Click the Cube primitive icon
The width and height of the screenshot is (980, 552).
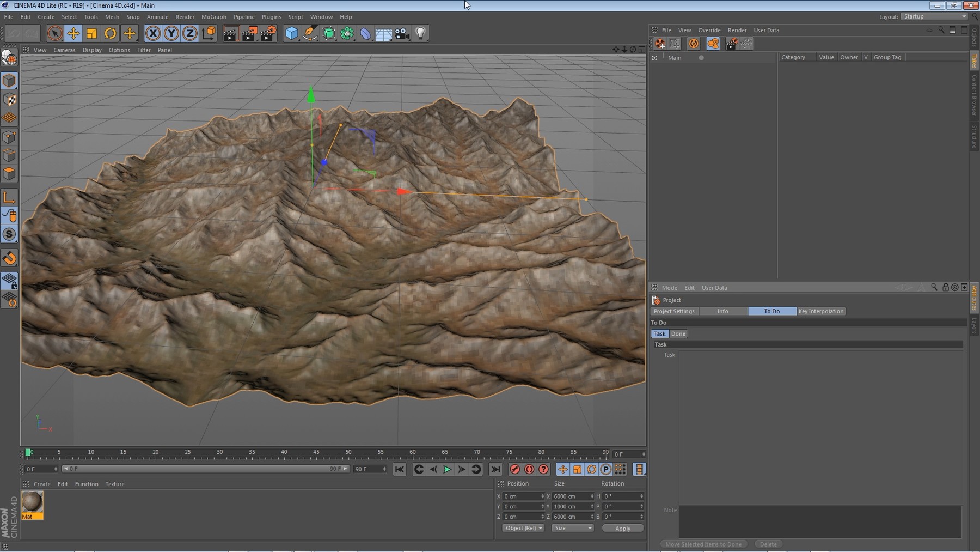[291, 33]
